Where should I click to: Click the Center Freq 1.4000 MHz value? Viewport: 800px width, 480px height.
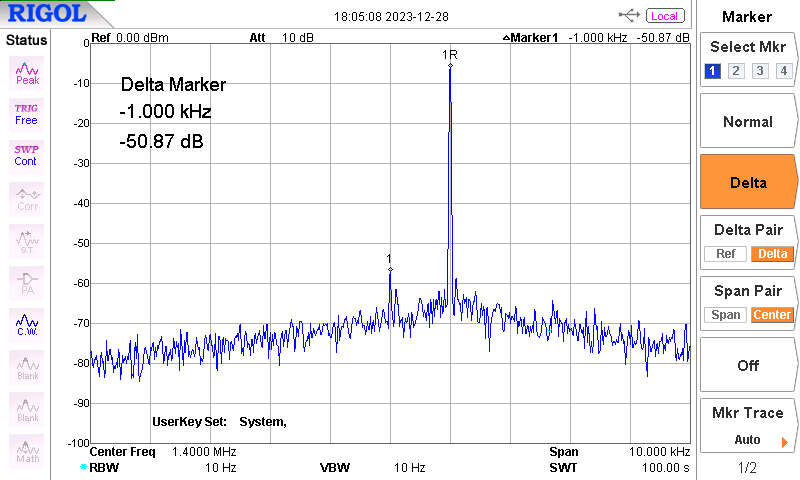[x=204, y=452]
